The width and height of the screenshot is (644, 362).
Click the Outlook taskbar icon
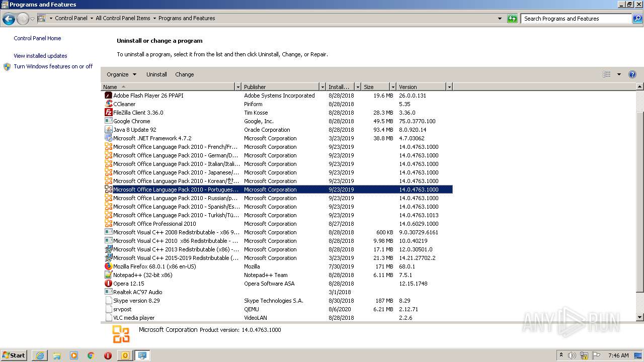[125, 355]
